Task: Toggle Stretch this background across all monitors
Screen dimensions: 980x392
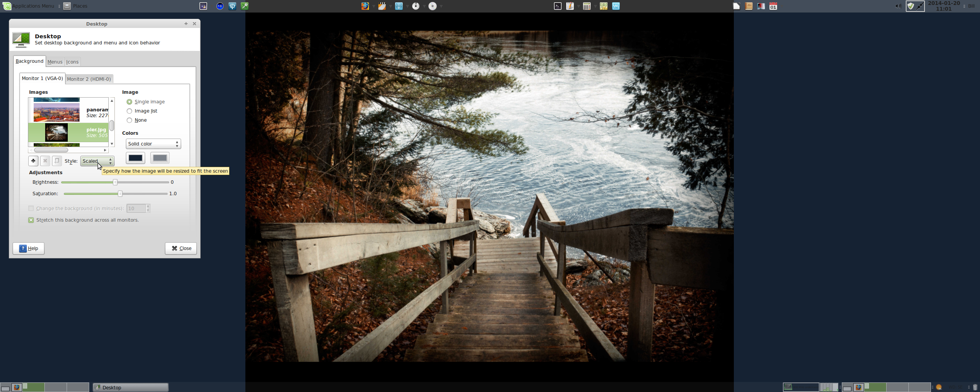Action: tap(83, 220)
